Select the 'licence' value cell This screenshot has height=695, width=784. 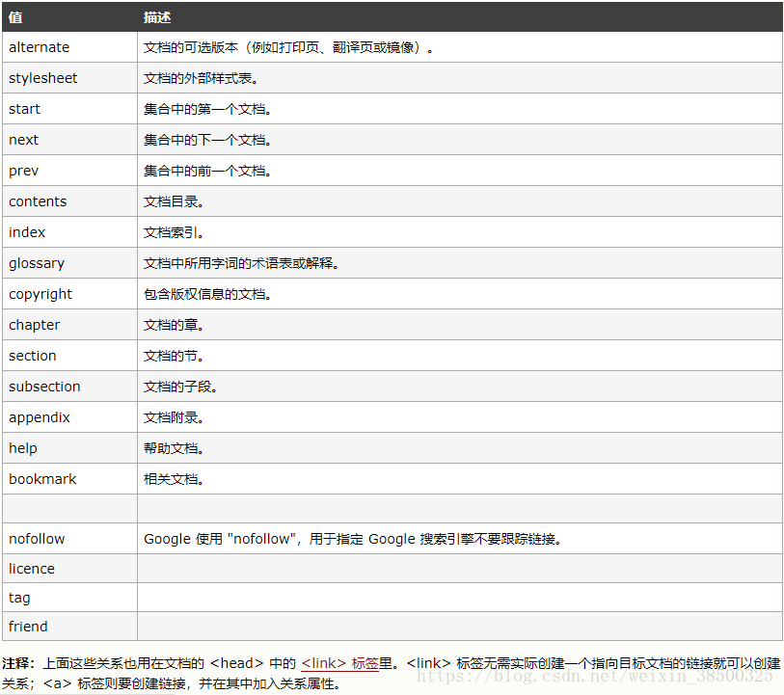pyautogui.click(x=70, y=569)
